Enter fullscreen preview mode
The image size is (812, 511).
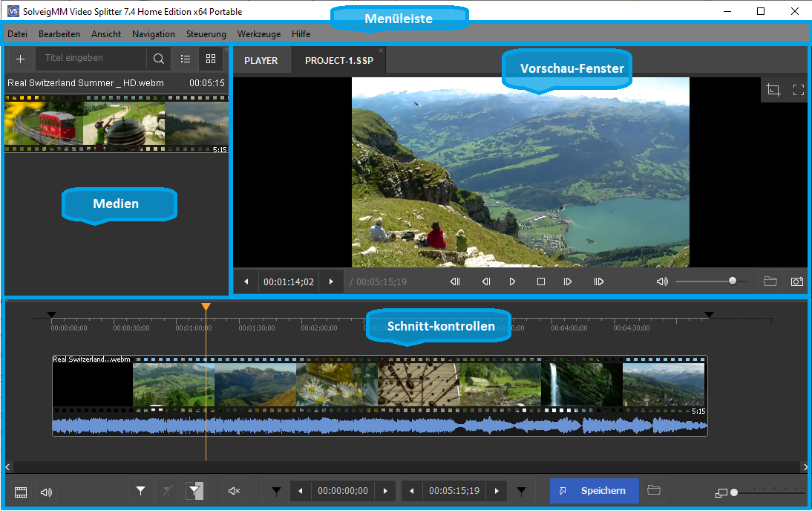(799, 90)
